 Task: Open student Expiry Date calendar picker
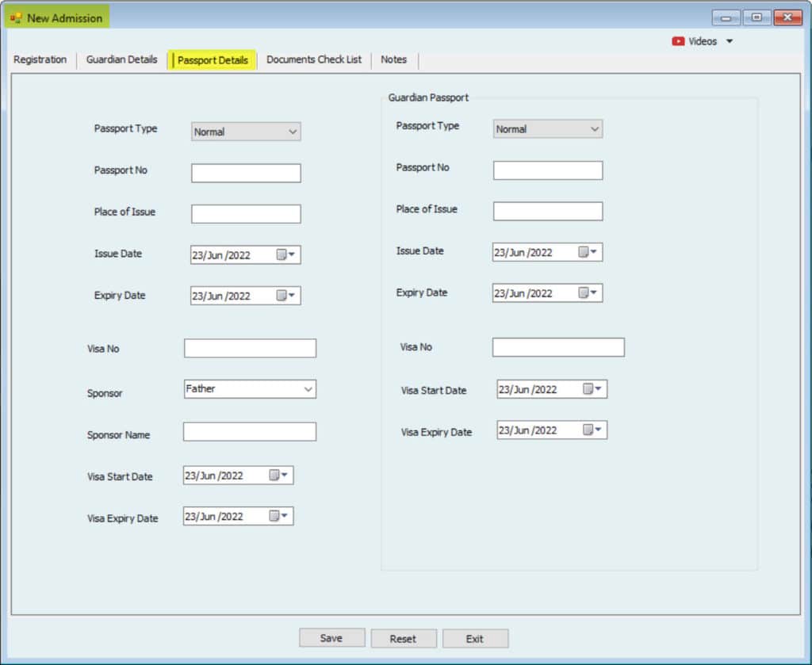285,296
